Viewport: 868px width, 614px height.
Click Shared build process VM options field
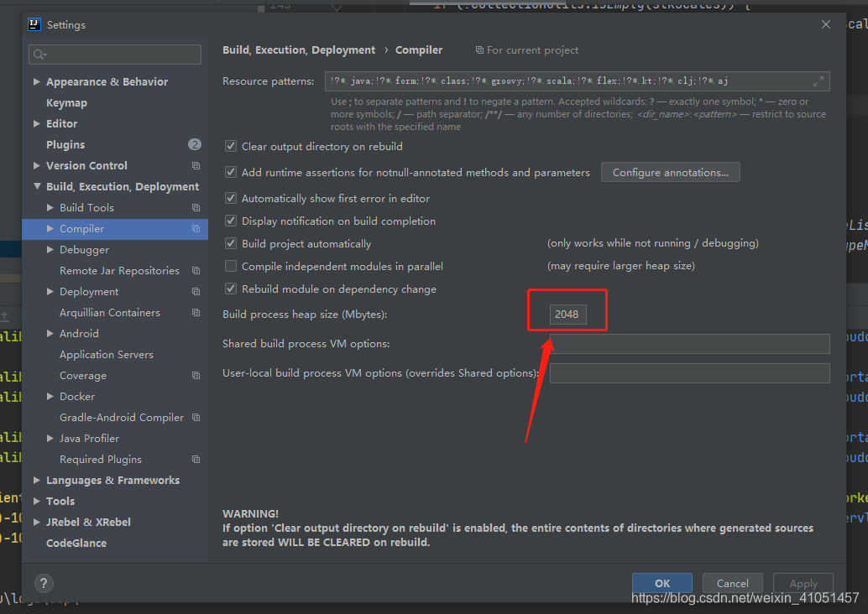pos(690,344)
